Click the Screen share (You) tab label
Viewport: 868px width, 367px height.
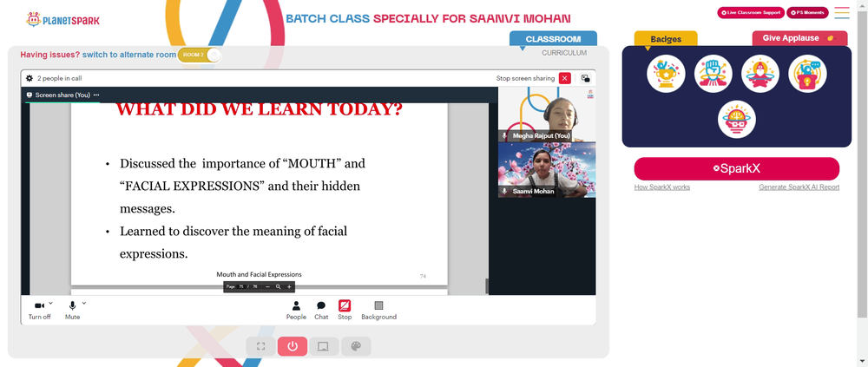click(x=62, y=95)
